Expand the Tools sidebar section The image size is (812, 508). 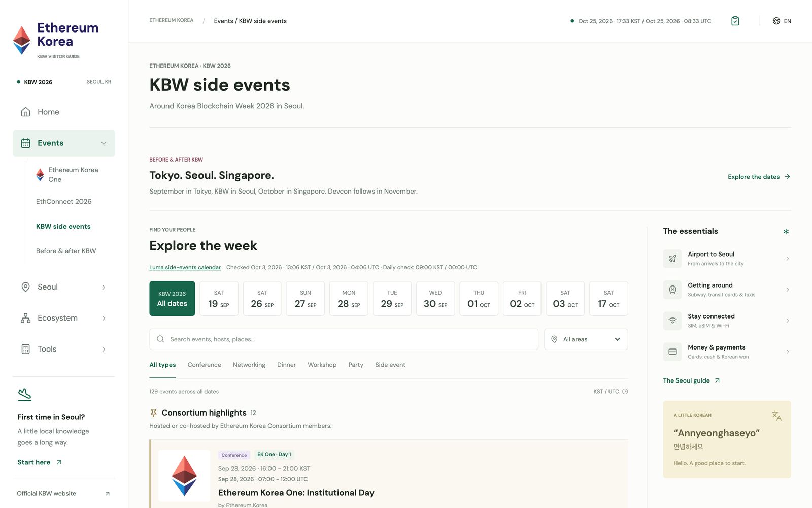click(x=104, y=349)
